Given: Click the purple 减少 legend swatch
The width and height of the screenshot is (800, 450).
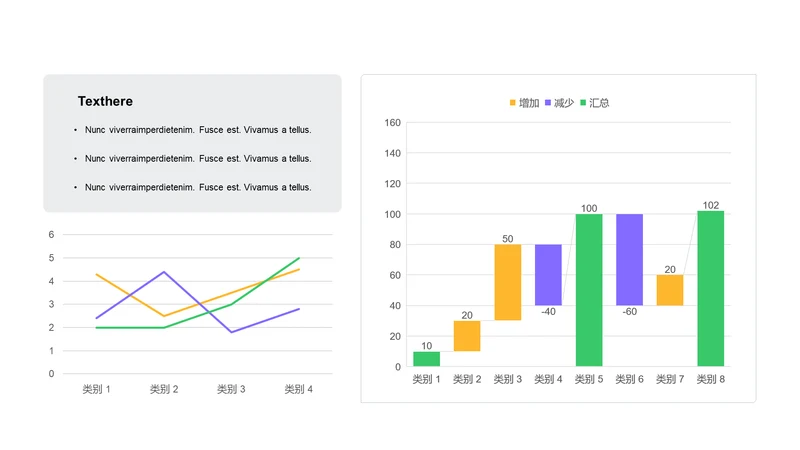Looking at the screenshot, I should (x=548, y=103).
